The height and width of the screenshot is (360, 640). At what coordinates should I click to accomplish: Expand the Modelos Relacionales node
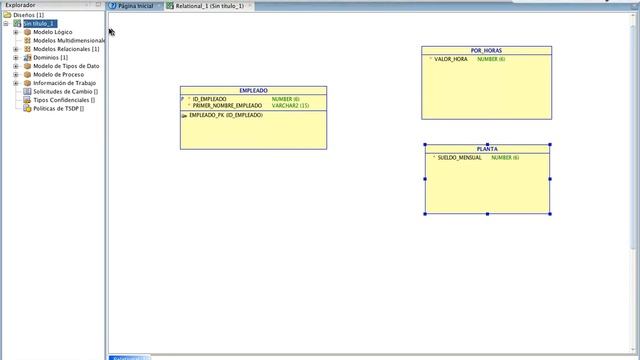pos(16,49)
